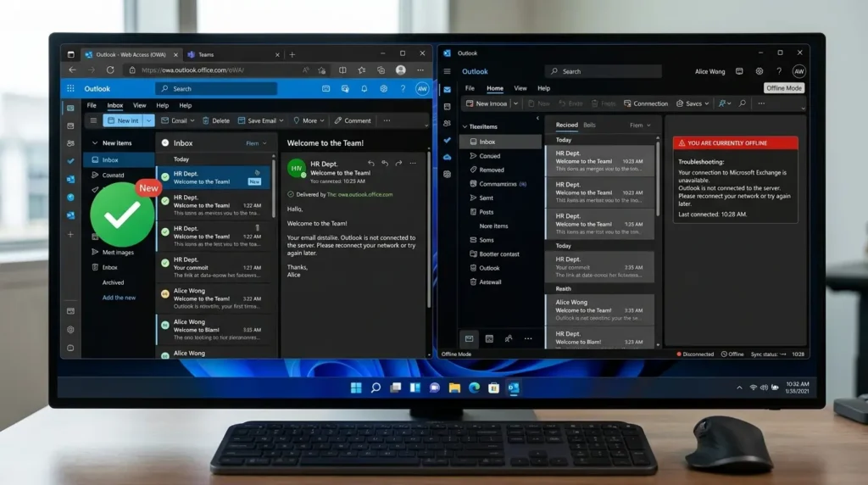Open the search magnifier in desktop Outlook ribbon

click(743, 103)
